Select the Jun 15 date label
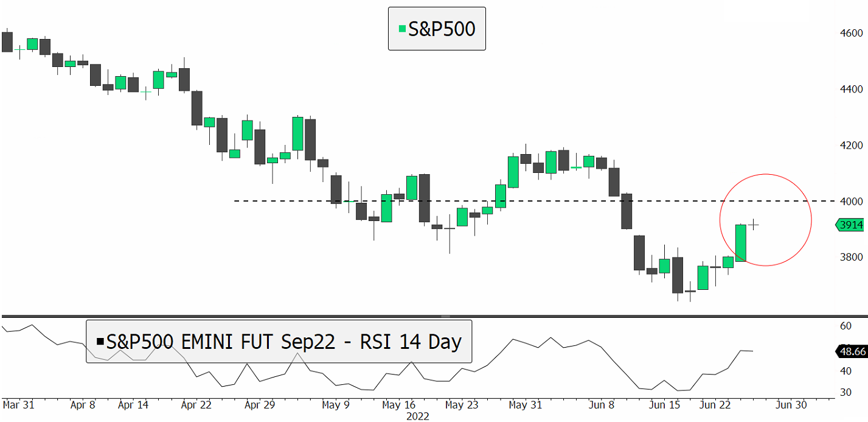This screenshot has width=868, height=422. 664,404
